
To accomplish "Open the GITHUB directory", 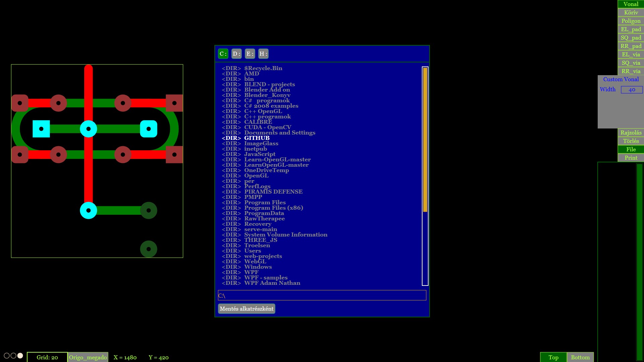I will pyautogui.click(x=256, y=138).
